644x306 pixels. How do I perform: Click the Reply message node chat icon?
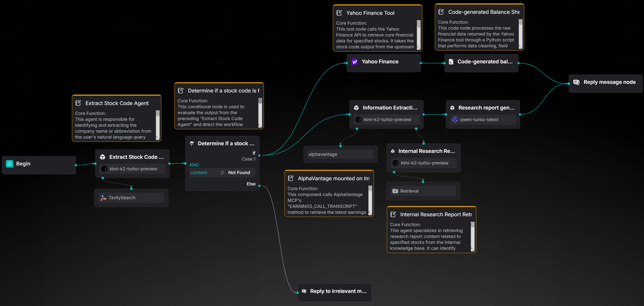tap(577, 82)
